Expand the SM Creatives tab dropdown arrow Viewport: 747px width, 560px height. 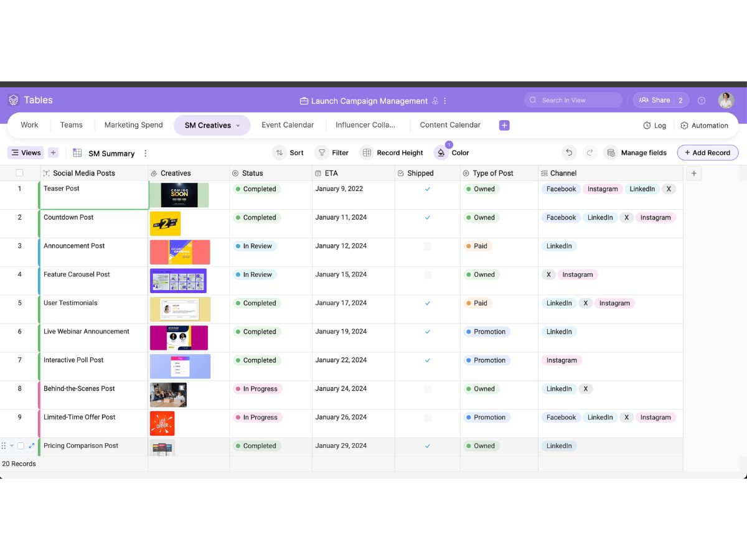pyautogui.click(x=238, y=126)
